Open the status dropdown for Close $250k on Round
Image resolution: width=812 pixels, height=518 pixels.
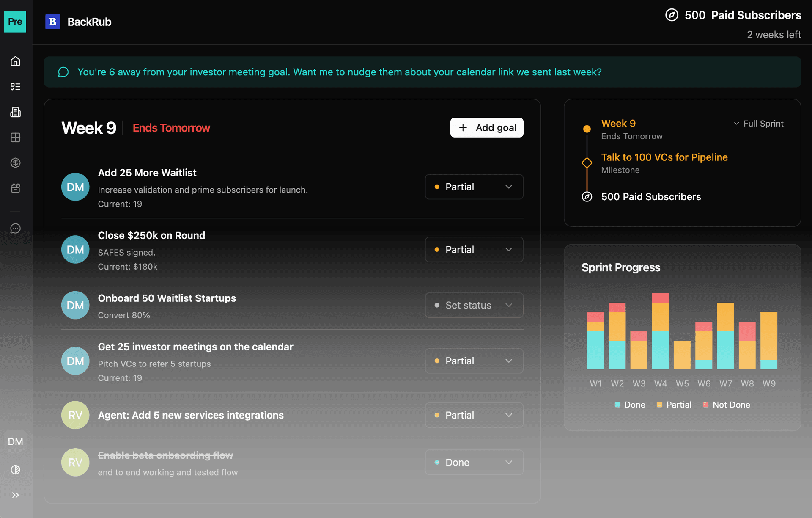[x=474, y=249]
